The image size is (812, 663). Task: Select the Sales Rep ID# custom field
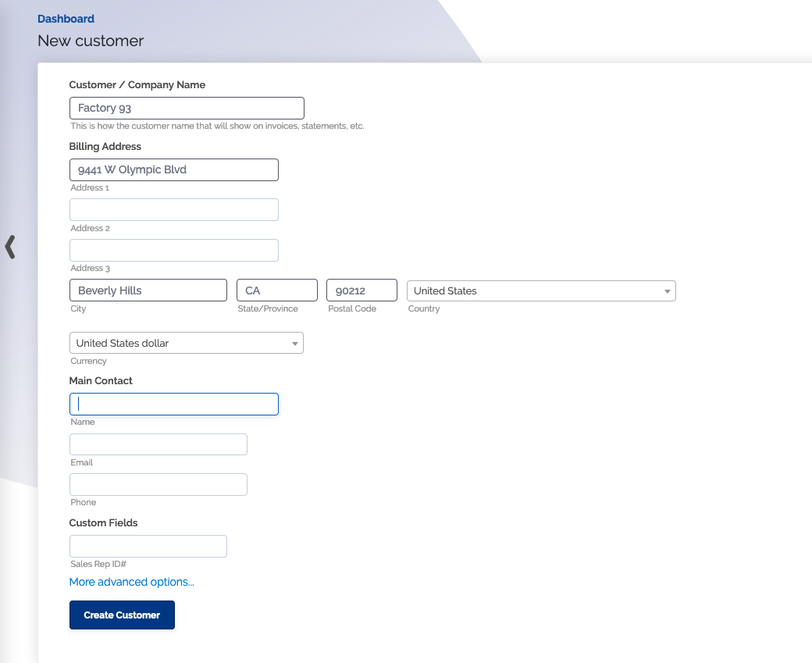tap(148, 547)
